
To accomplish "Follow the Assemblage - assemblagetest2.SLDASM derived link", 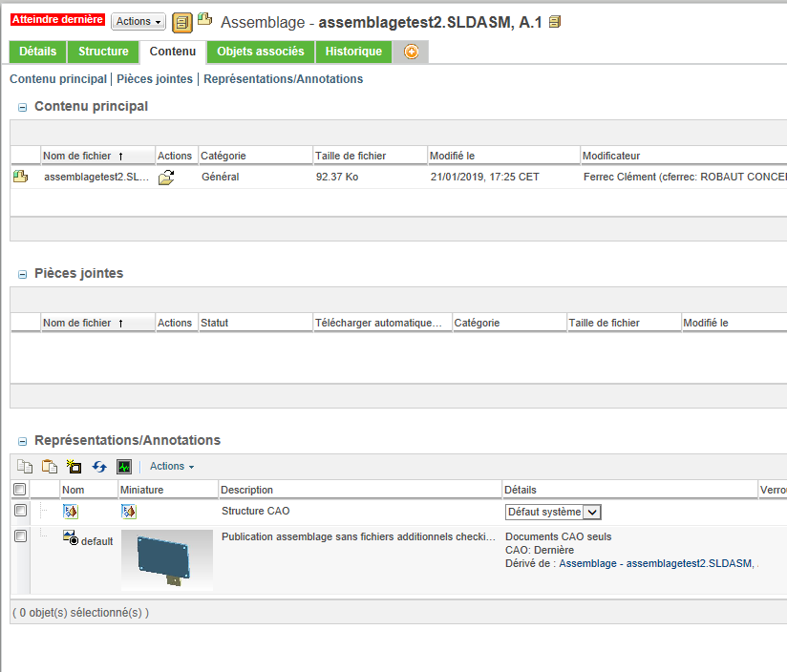I will click(x=657, y=564).
